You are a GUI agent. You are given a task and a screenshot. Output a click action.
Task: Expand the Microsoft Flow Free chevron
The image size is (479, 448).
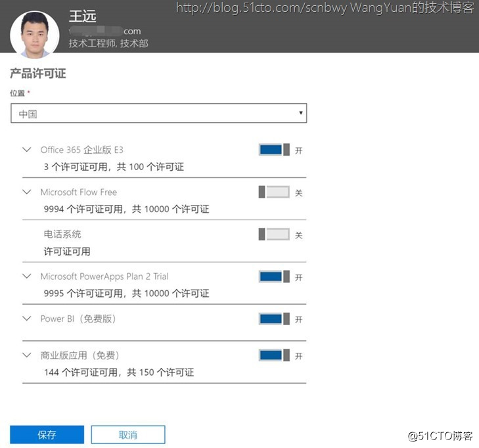[x=27, y=192]
